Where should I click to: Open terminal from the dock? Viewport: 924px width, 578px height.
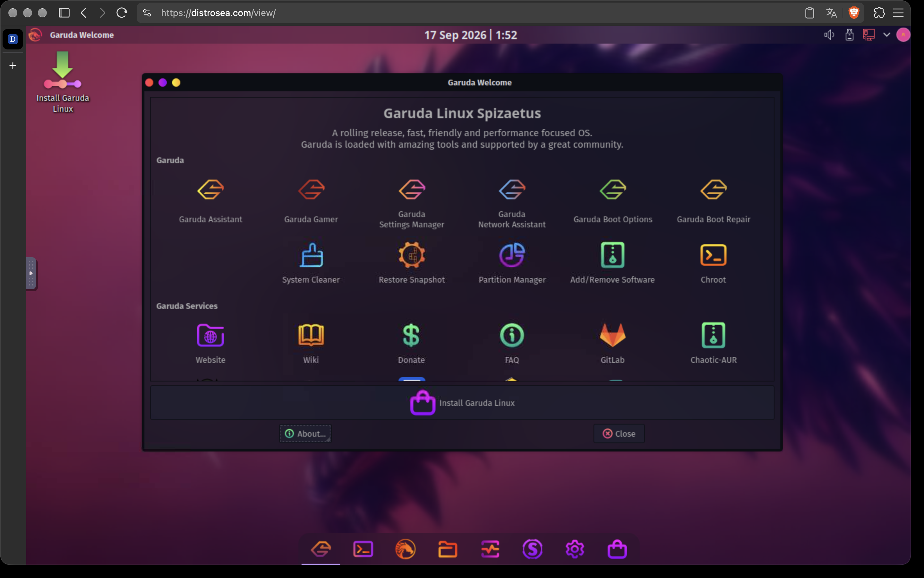(x=363, y=549)
